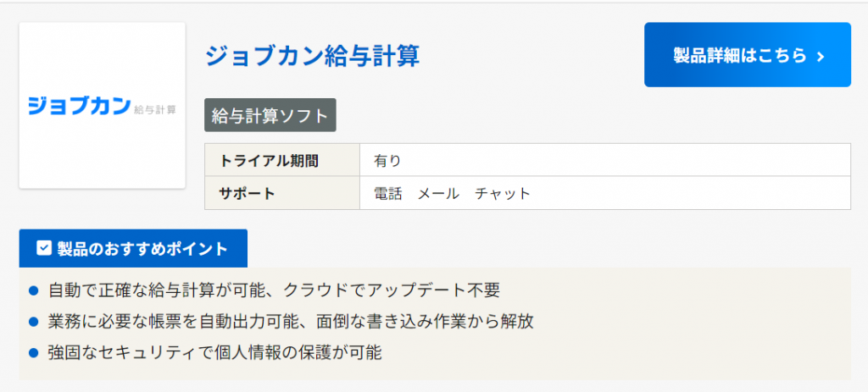Click the blue bullet before 自動で正確な給与計算
868x392 pixels.
[34, 290]
